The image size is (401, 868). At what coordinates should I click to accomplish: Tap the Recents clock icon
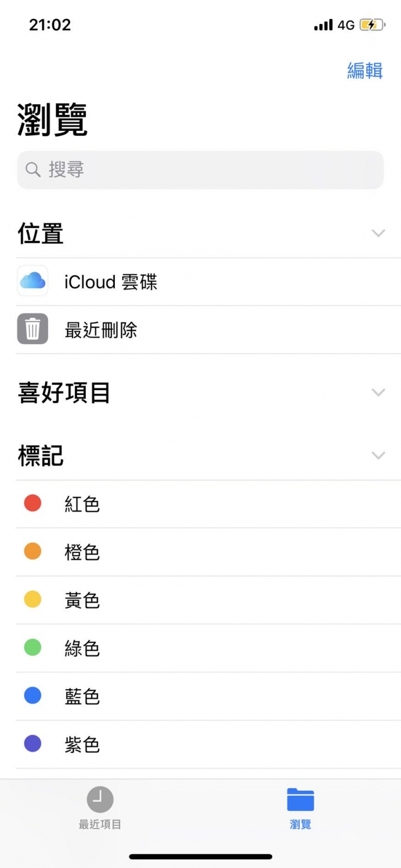pyautogui.click(x=100, y=800)
